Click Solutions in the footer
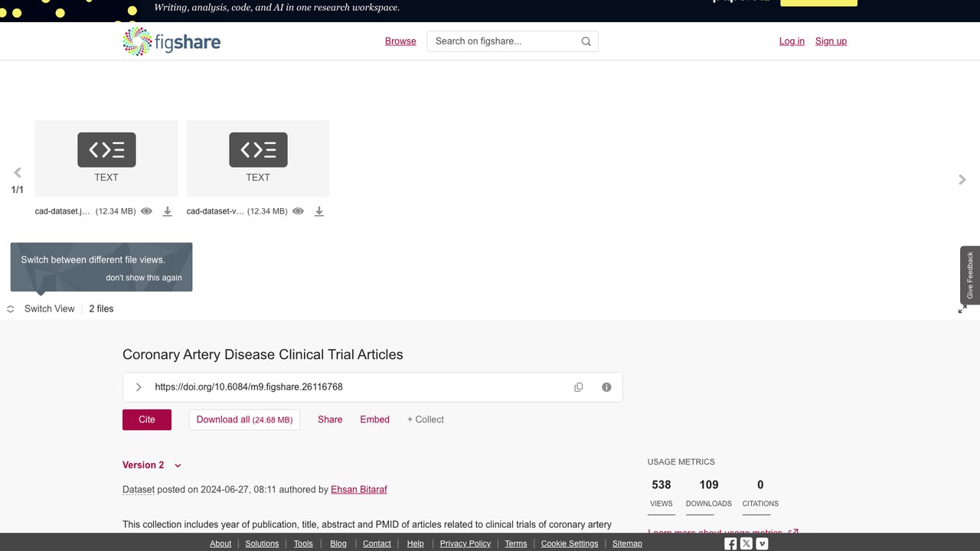980x551 pixels. click(262, 543)
